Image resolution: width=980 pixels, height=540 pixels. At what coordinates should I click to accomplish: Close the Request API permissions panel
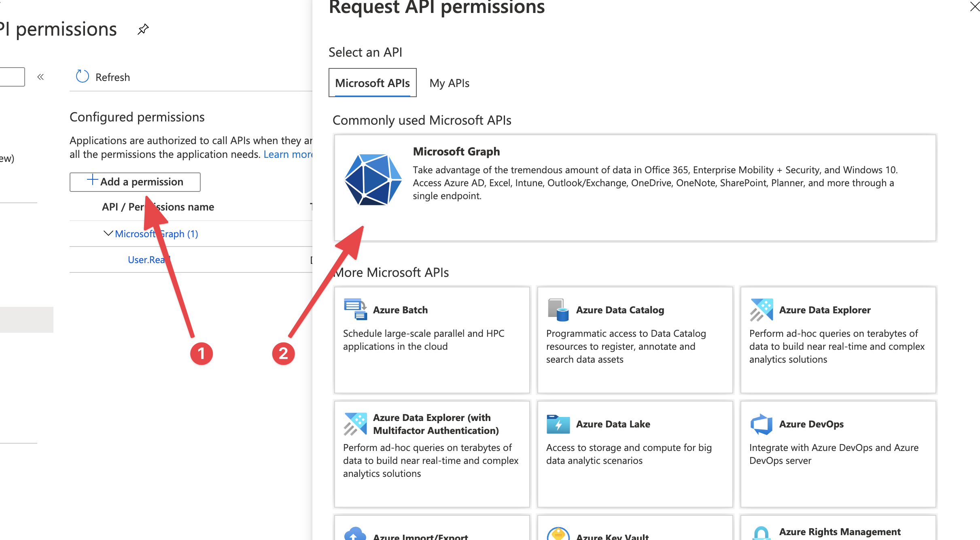[x=974, y=7]
